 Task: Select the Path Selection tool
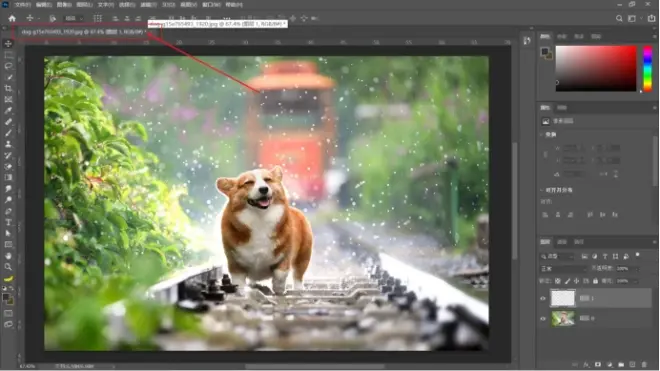(8, 233)
